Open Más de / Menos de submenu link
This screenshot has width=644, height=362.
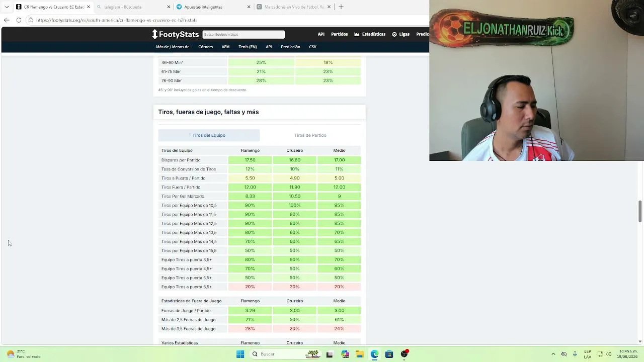click(173, 47)
